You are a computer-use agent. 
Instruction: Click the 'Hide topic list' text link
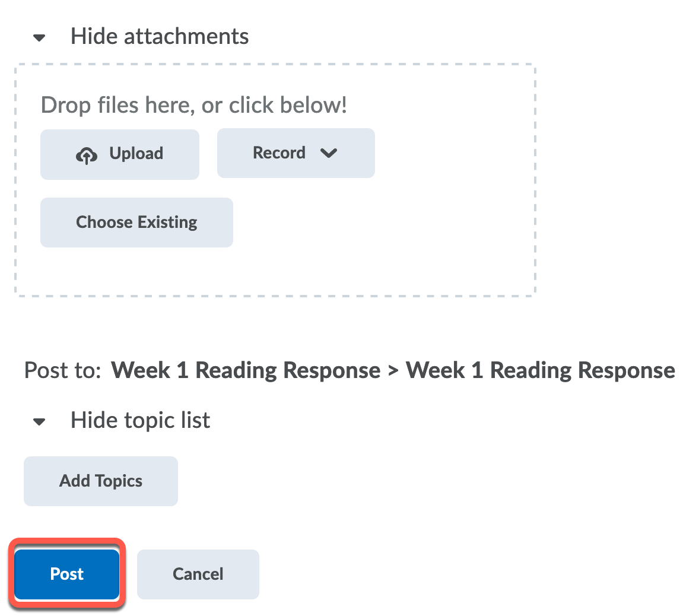pos(140,421)
